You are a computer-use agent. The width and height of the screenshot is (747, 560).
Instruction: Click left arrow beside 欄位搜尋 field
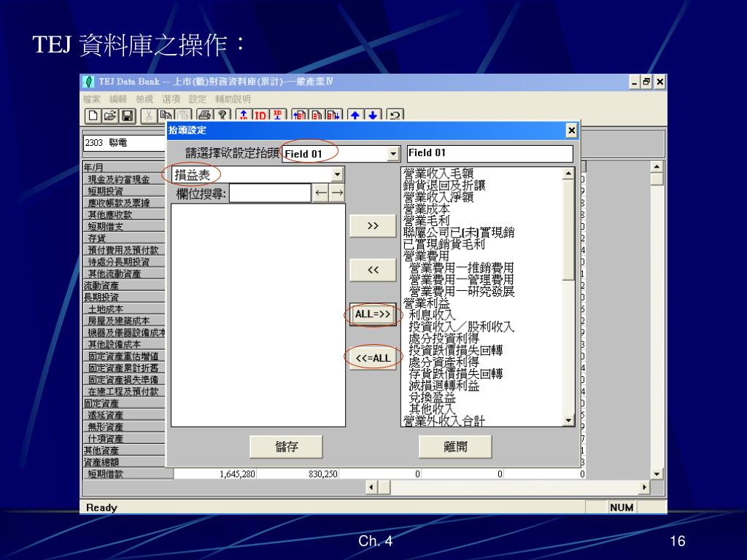point(321,193)
